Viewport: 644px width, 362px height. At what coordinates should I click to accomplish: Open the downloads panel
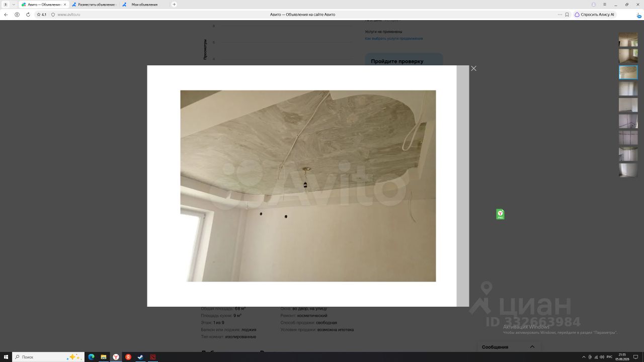[x=639, y=15]
